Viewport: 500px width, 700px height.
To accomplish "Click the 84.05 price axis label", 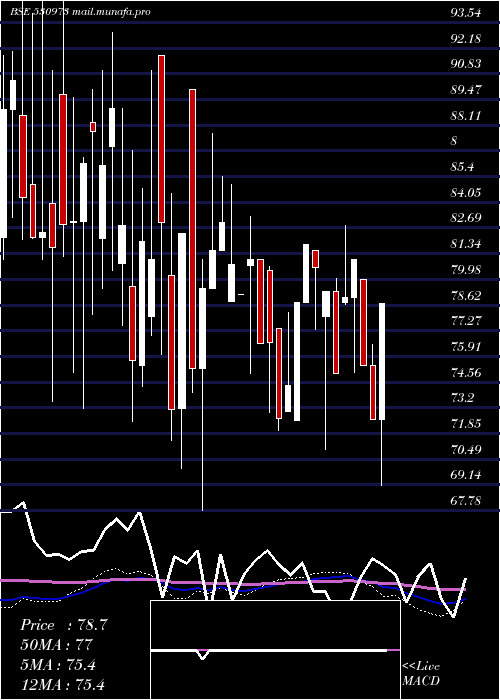I will (x=466, y=193).
